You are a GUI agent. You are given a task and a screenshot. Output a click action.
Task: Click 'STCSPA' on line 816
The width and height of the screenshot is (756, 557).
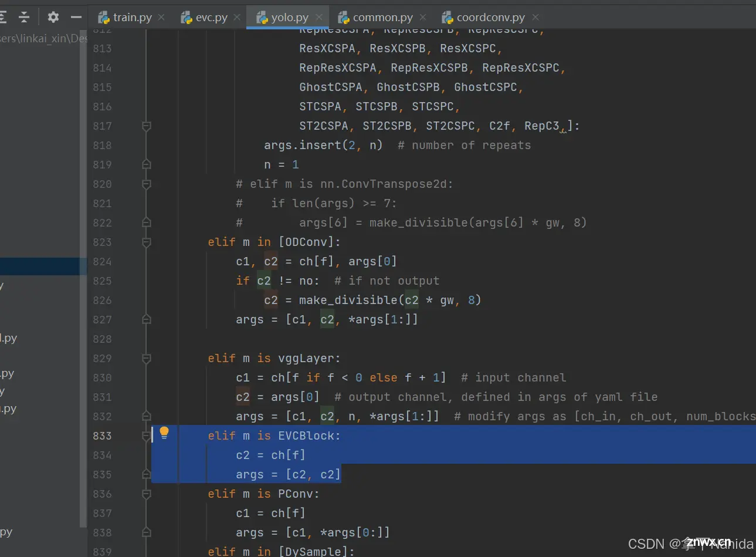[320, 107]
